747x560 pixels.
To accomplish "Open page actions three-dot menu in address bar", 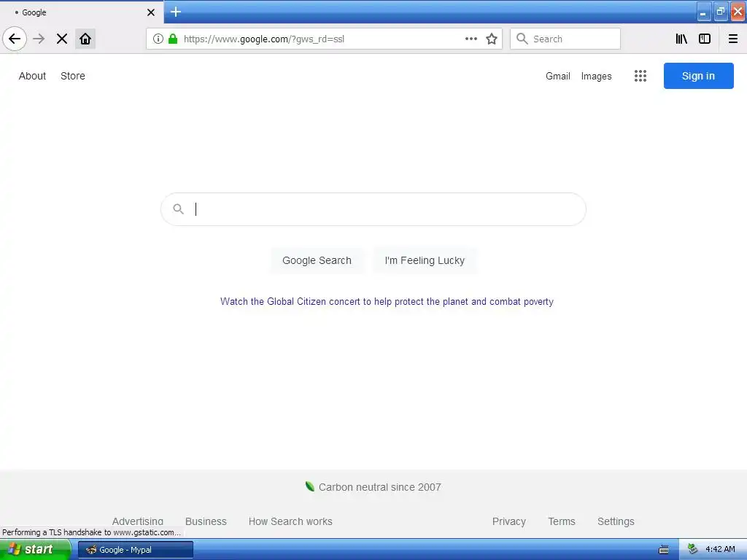I will [471, 39].
